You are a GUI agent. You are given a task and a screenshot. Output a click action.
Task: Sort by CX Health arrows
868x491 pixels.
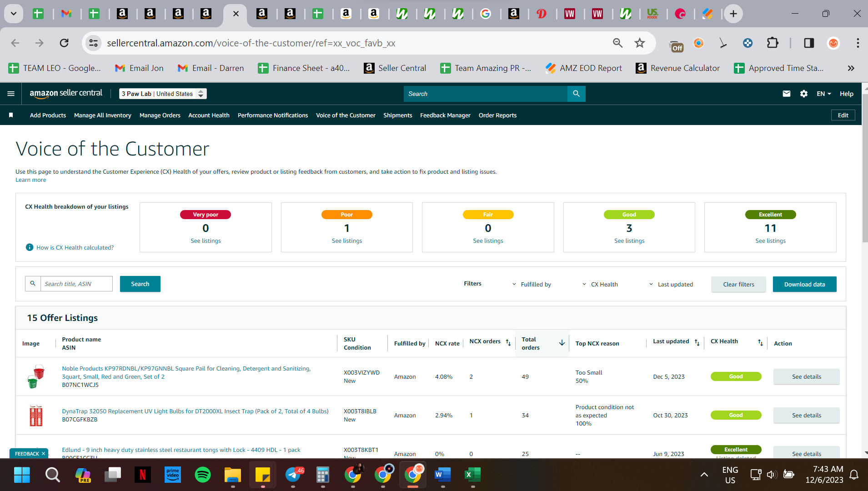pos(760,343)
